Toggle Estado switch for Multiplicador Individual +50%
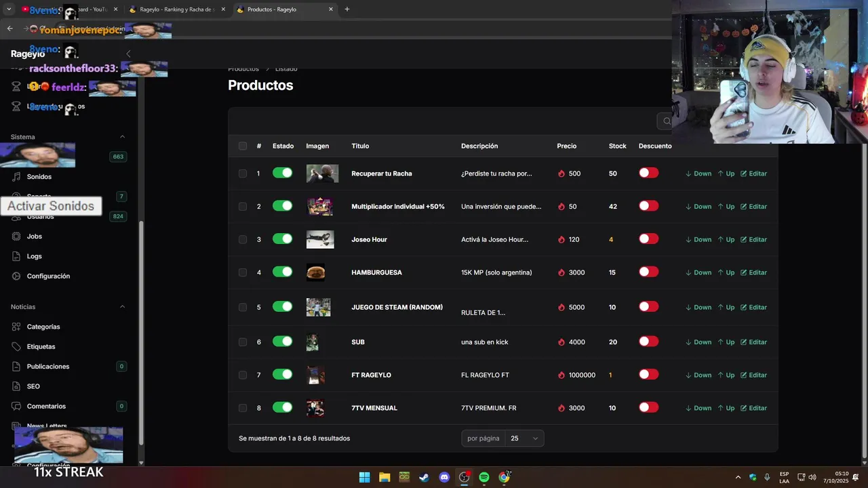This screenshot has width=868, height=488. coord(283,206)
